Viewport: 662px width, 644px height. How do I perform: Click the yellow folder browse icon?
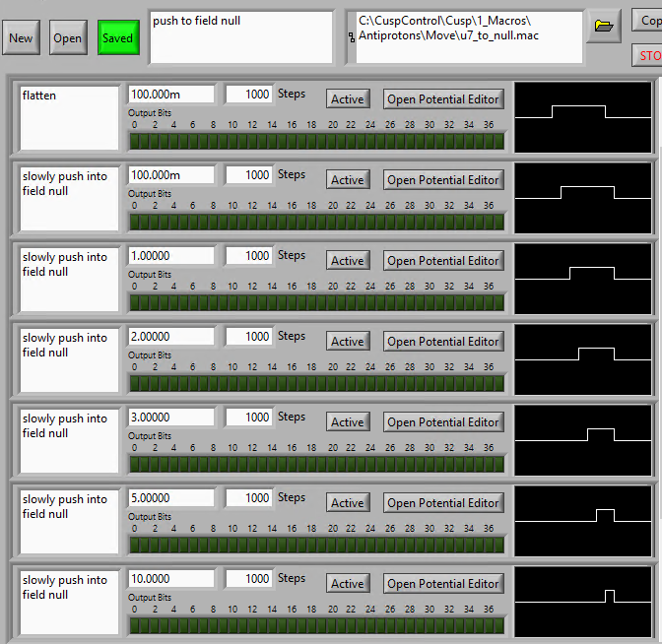(x=604, y=27)
